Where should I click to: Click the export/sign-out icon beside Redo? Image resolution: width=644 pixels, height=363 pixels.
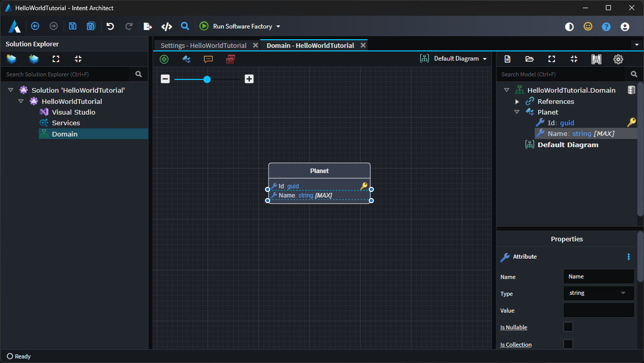click(148, 26)
